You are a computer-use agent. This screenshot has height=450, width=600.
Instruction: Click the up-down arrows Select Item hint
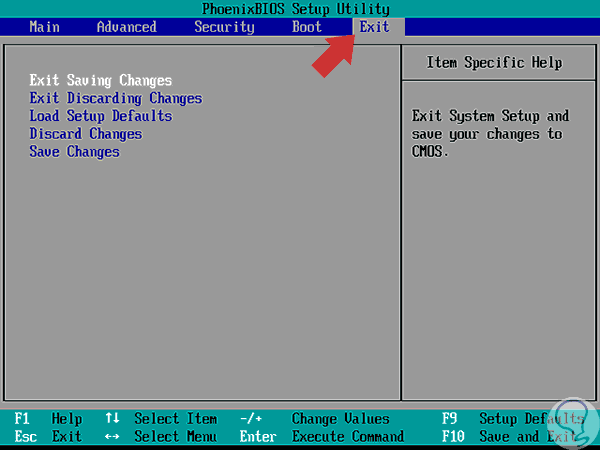click(161, 419)
